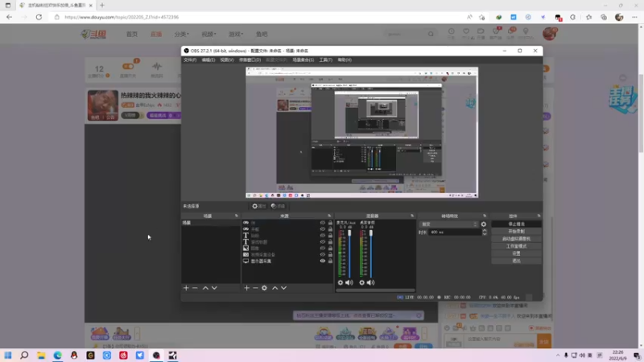The height and width of the screenshot is (362, 644).
Task: Open user avatar in Douyu header
Action: [550, 34]
